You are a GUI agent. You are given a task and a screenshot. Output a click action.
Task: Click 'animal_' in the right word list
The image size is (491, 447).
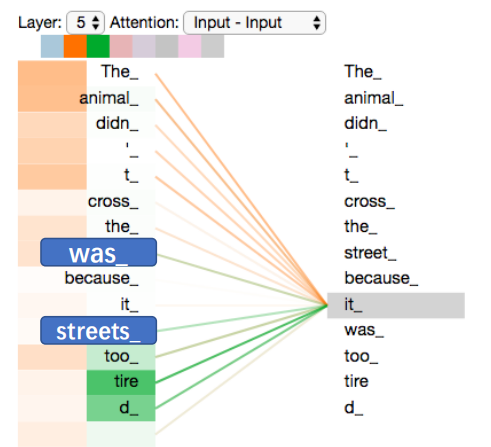click(374, 99)
